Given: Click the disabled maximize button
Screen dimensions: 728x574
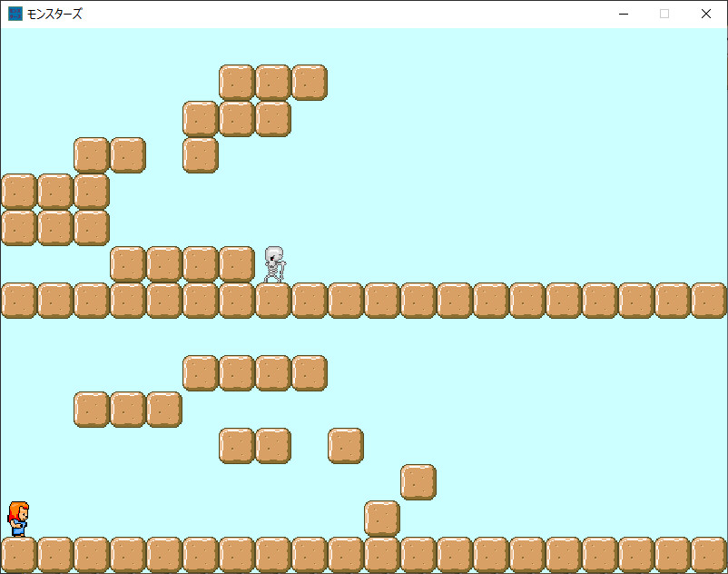Looking at the screenshot, I should pyautogui.click(x=664, y=14).
